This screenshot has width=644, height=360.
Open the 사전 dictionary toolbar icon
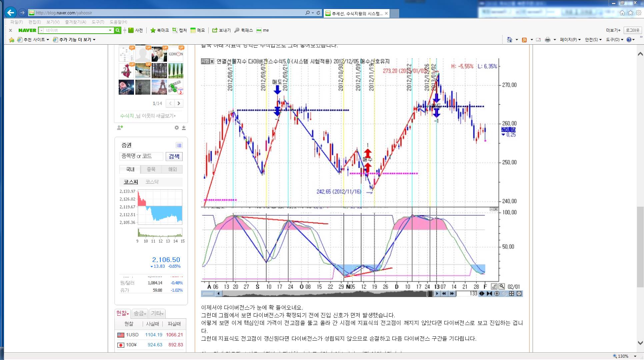[135, 30]
